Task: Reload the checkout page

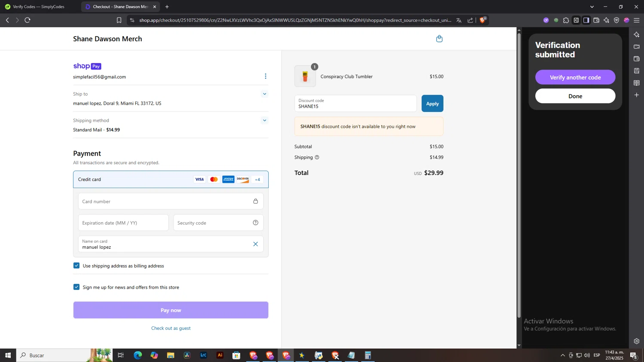Action: tap(27, 20)
